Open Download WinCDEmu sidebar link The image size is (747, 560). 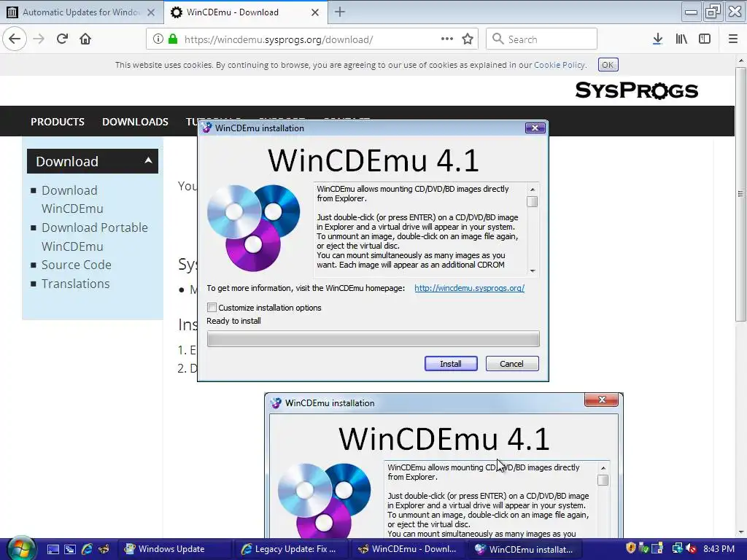pyautogui.click(x=72, y=200)
